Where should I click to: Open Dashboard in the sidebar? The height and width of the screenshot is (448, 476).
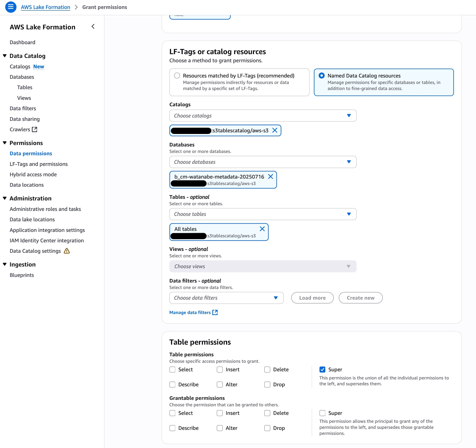pyautogui.click(x=23, y=42)
